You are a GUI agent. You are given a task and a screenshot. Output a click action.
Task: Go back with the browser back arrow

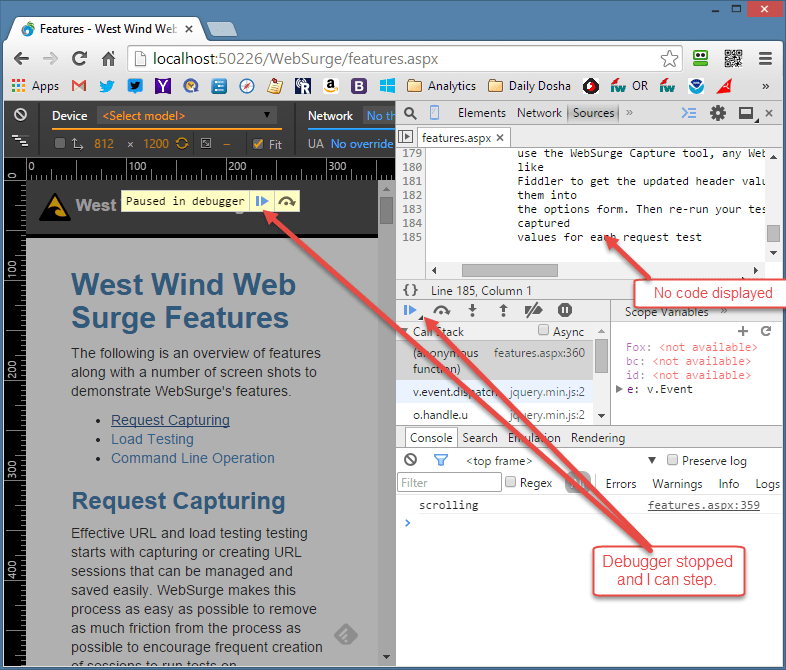tap(21, 59)
